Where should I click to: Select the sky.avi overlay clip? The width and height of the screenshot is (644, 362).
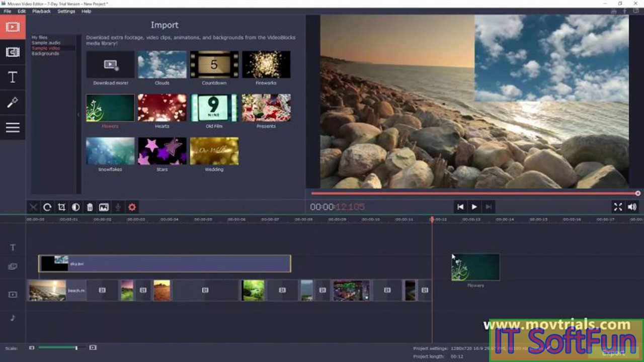point(165,263)
